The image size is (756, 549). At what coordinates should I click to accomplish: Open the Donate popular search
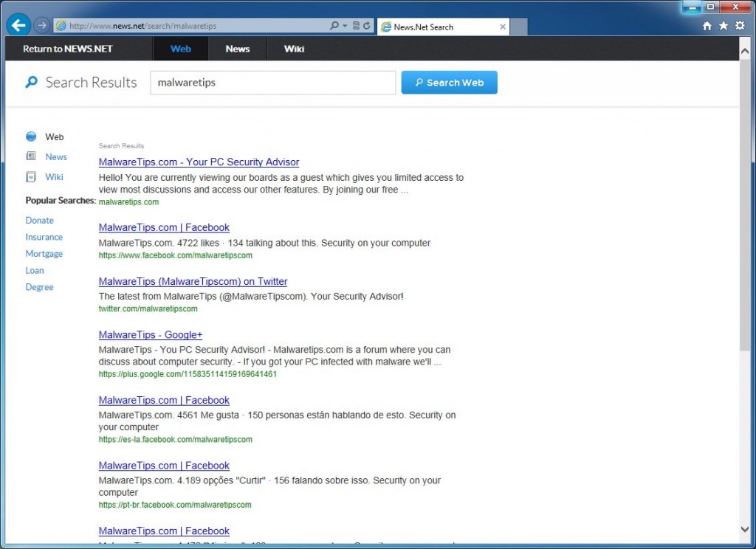(x=40, y=221)
